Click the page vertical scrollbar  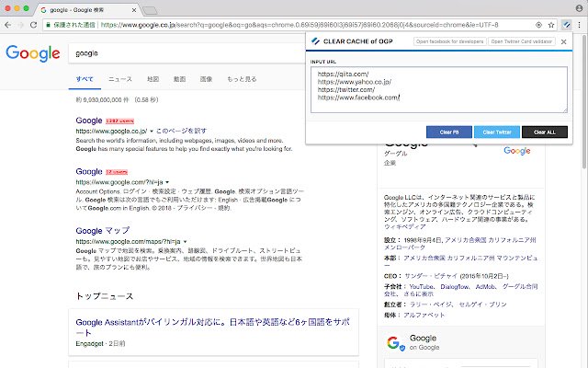tap(584, 101)
